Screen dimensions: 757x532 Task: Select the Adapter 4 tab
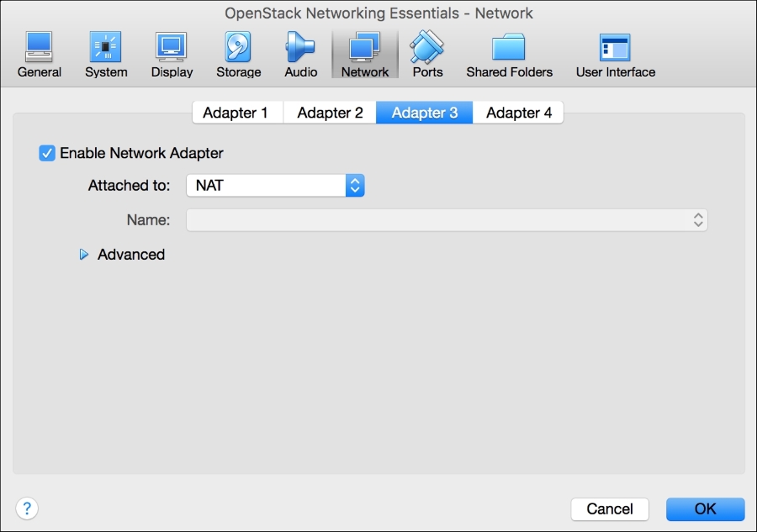point(518,112)
